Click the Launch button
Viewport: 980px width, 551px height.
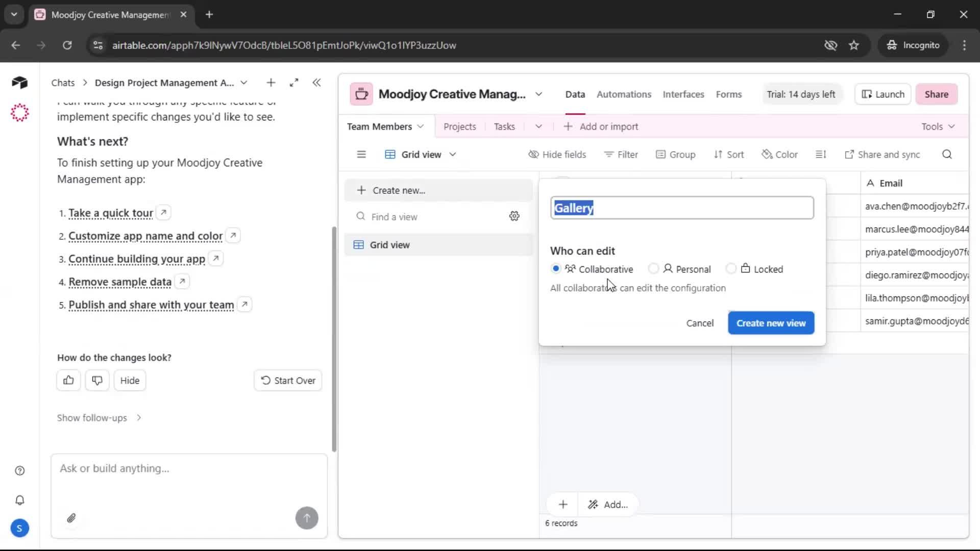click(883, 94)
